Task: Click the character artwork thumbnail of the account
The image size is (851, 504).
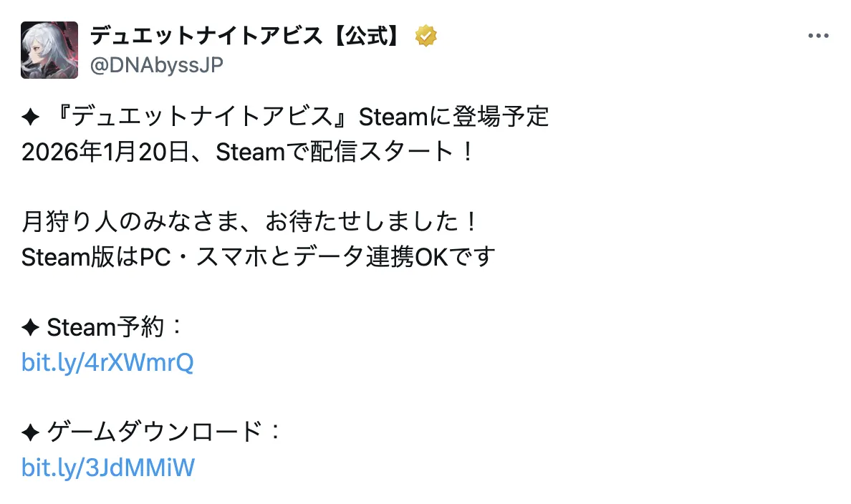Action: (x=49, y=49)
